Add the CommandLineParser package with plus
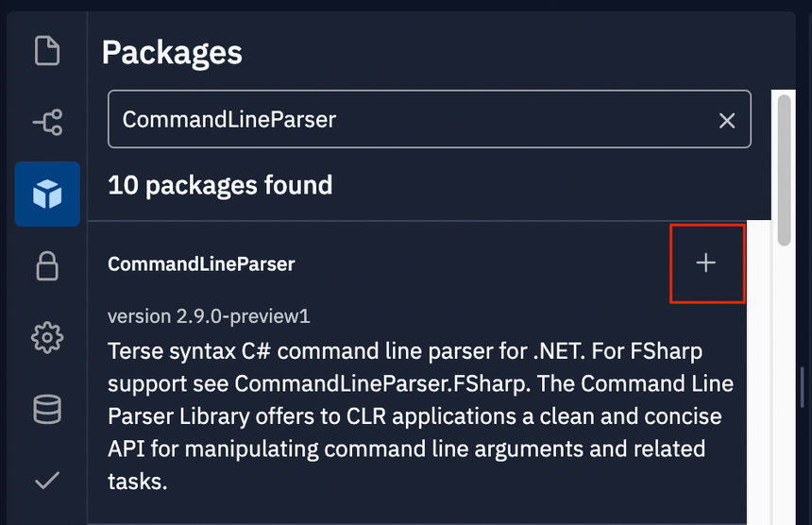The width and height of the screenshot is (812, 525). point(706,263)
